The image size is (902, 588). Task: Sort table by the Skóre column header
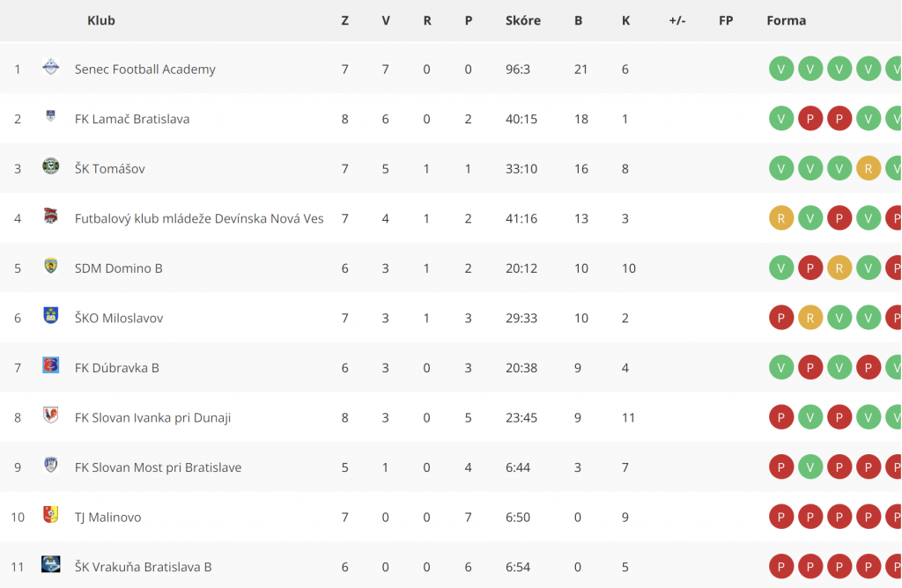pyautogui.click(x=523, y=21)
